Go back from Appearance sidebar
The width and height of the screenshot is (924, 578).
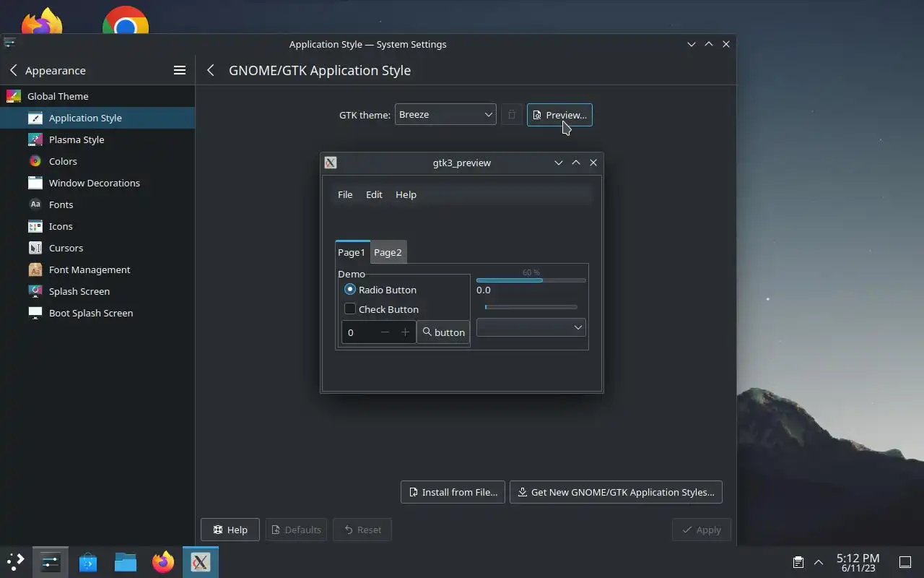click(x=13, y=70)
